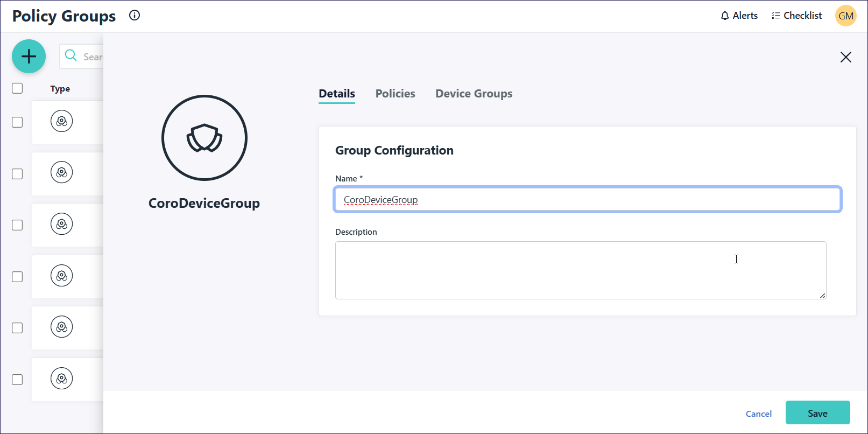868x434 pixels.
Task: Check the first row checkbox
Action: [x=17, y=122]
